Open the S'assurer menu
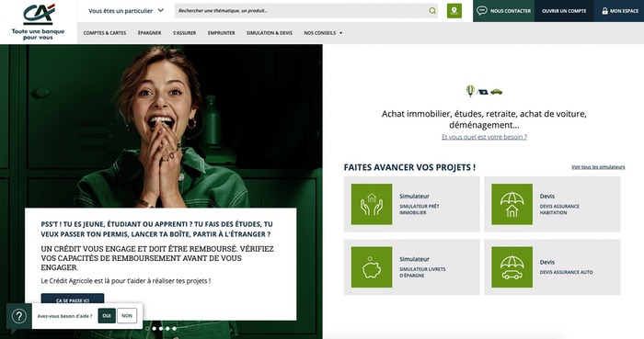Screen dimensions: 644x339 point(184,33)
